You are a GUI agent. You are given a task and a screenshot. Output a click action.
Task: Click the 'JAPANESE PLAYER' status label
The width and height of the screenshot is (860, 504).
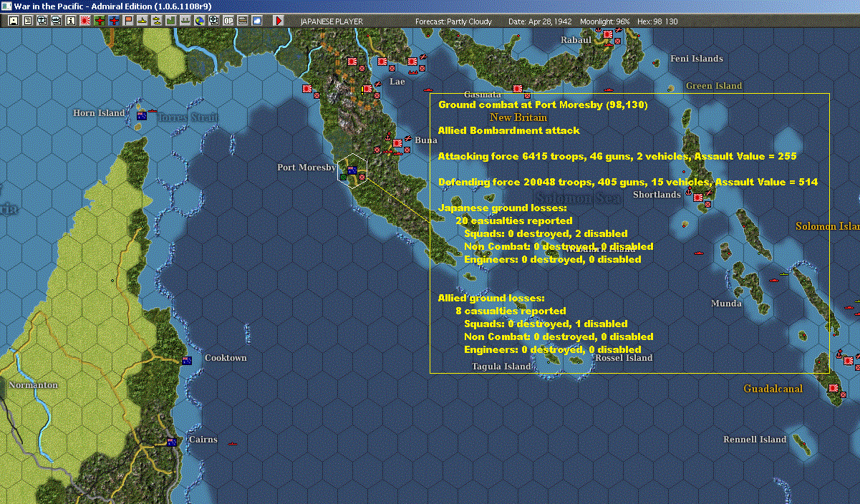[x=332, y=21]
